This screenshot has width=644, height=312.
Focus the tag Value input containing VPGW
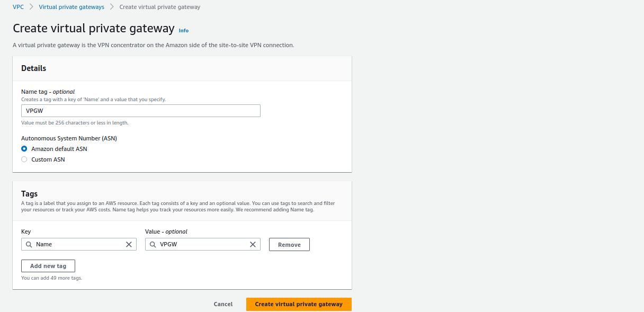[x=202, y=244]
